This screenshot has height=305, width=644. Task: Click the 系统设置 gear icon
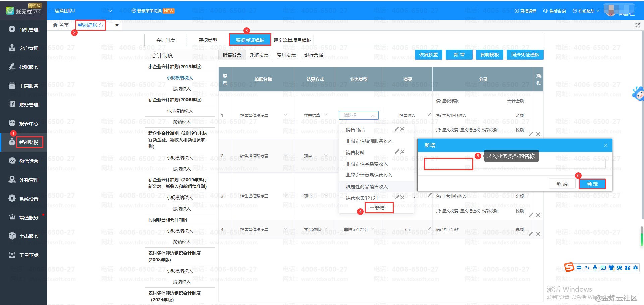[12, 199]
